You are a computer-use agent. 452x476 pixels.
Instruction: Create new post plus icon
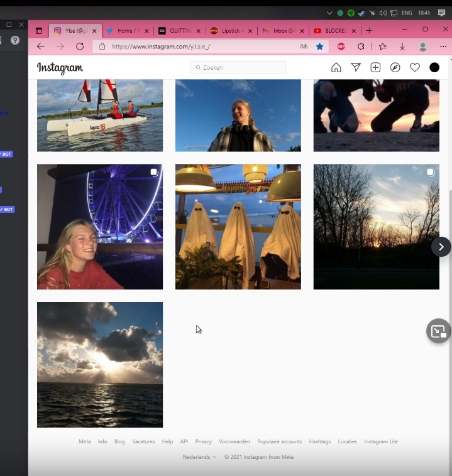pyautogui.click(x=375, y=67)
